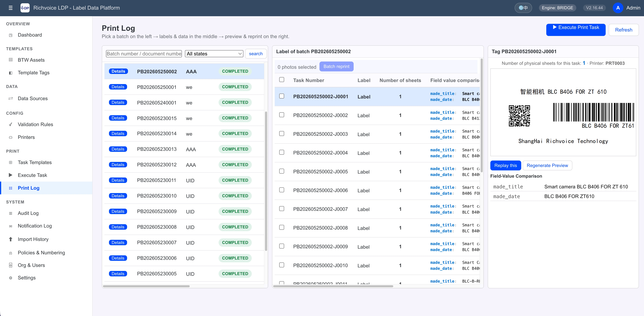Viewport: 644px width, 316px height.
Task: Check the box for task PB202605250002-J0005
Action: 282,171
